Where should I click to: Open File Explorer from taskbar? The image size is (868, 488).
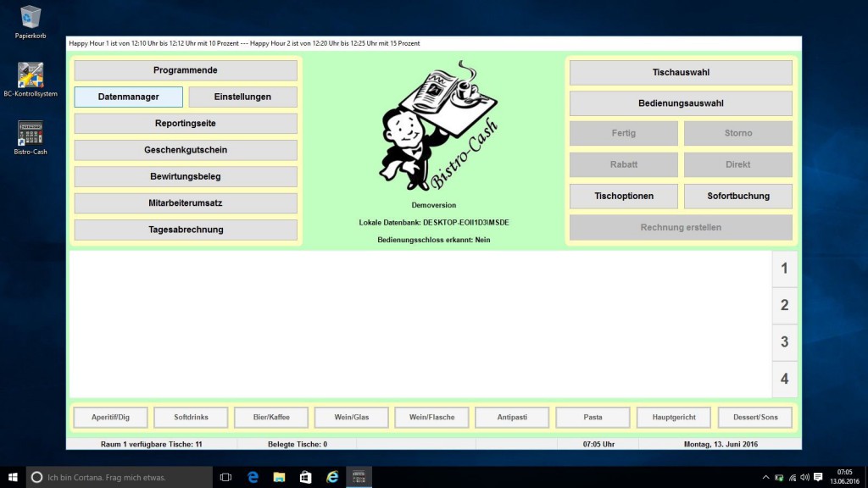click(x=279, y=477)
